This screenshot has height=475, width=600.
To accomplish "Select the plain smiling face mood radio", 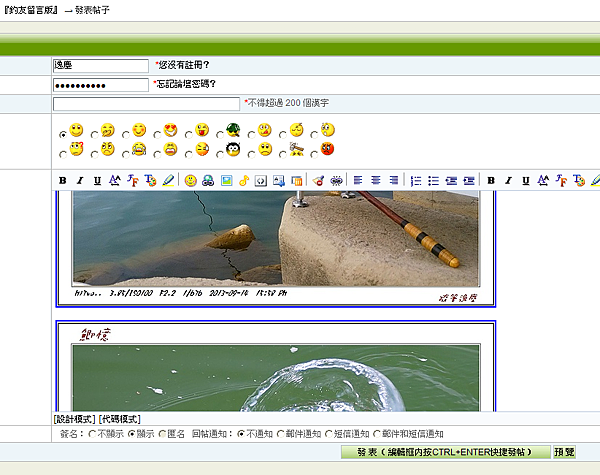I will pos(63,135).
